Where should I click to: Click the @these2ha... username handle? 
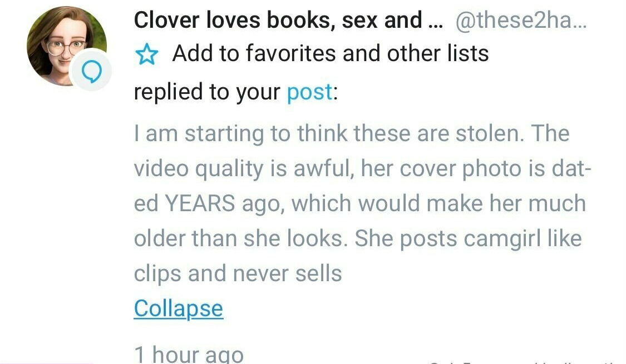(521, 20)
